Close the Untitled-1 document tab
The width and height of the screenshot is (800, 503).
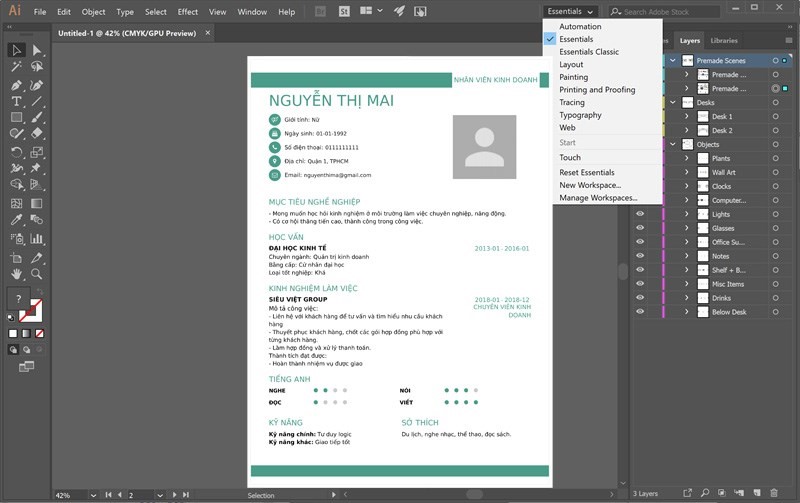point(208,33)
